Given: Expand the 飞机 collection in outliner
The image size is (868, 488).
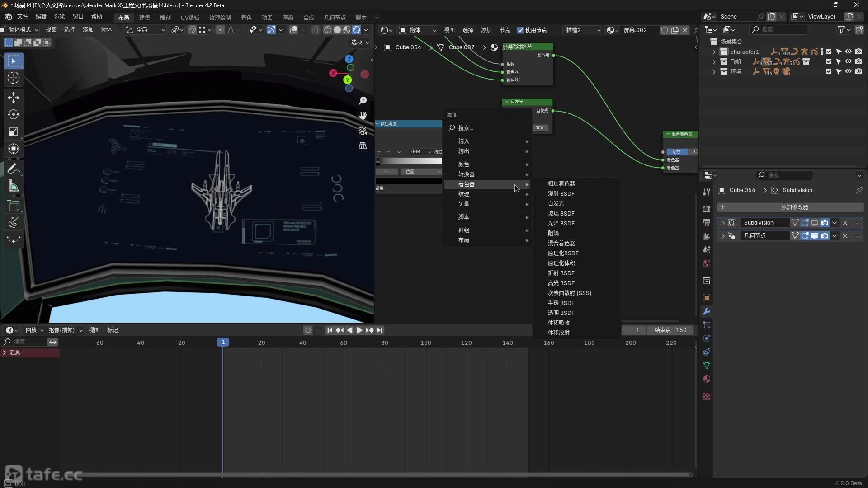Looking at the screenshot, I should (x=714, y=61).
